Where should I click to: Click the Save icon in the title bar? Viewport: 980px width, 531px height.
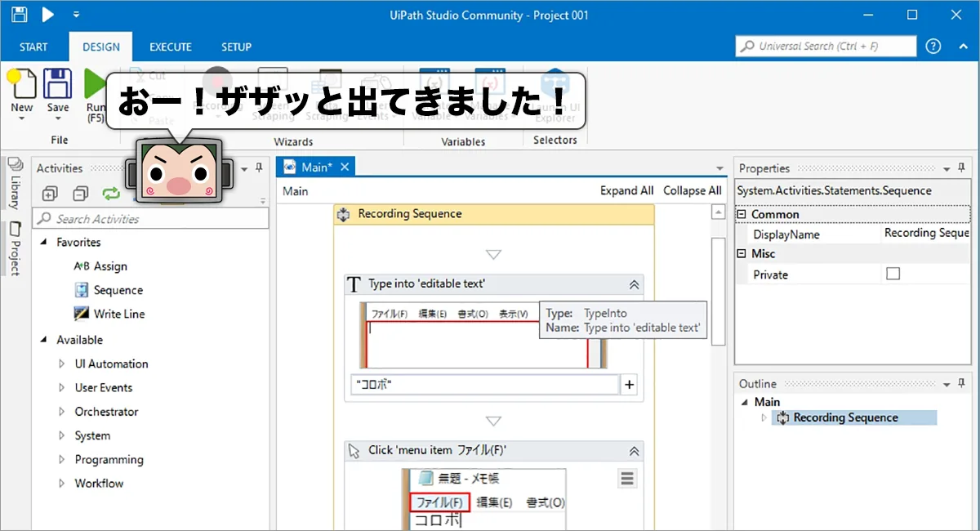[19, 14]
